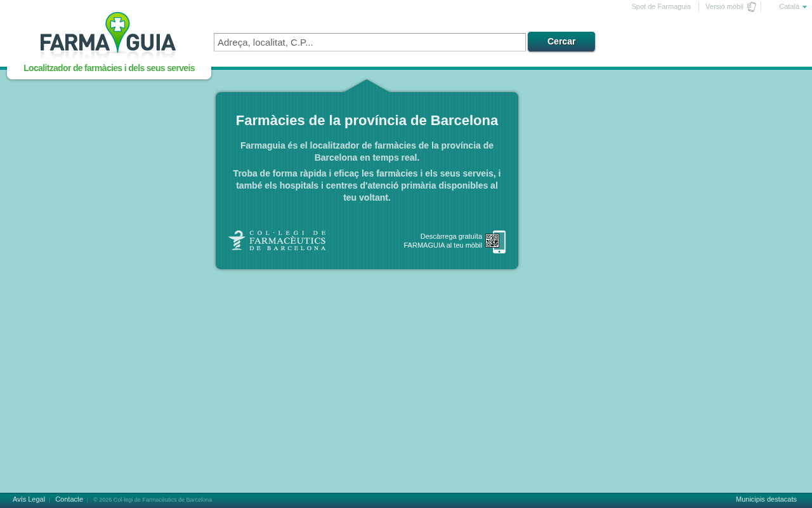Click the Farmaguia wordmark logo

[108, 36]
